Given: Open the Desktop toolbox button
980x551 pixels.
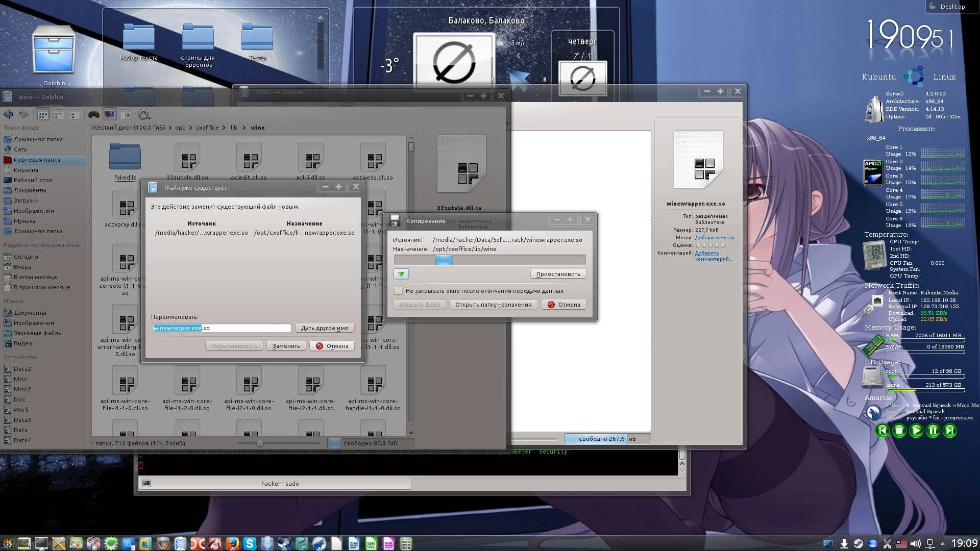Looking at the screenshot, I should pos(952,7).
